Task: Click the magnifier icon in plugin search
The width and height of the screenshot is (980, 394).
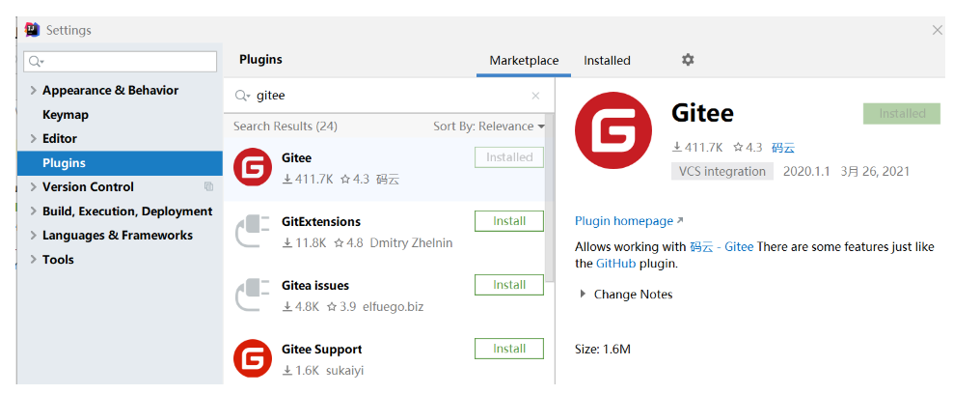Action: tap(242, 96)
